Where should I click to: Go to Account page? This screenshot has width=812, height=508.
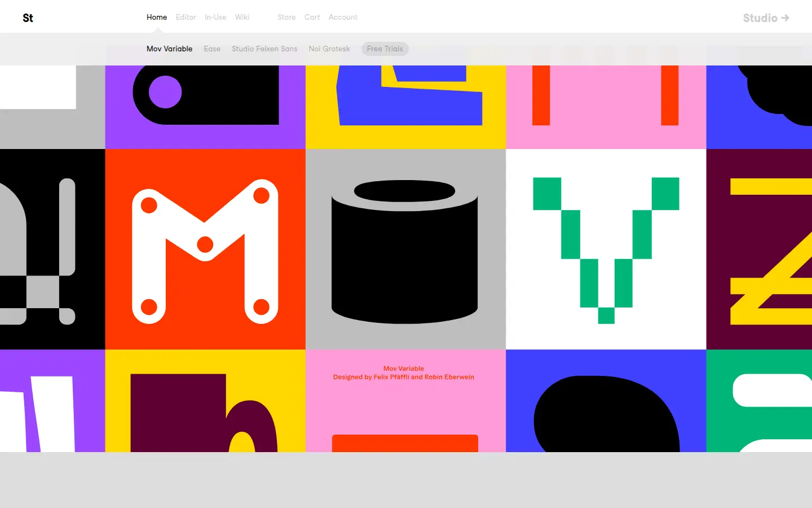pos(343,17)
